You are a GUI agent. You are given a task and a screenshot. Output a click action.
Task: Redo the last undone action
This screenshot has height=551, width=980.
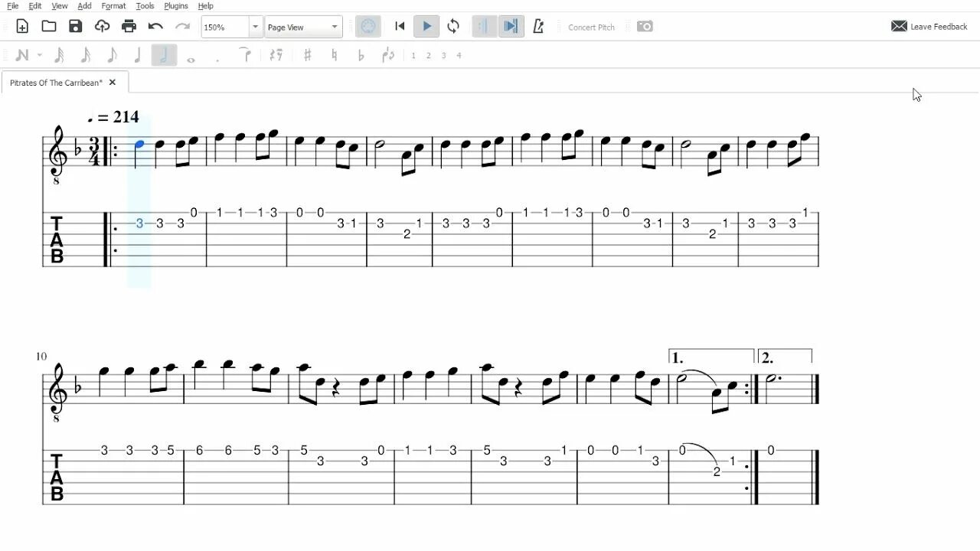[182, 27]
